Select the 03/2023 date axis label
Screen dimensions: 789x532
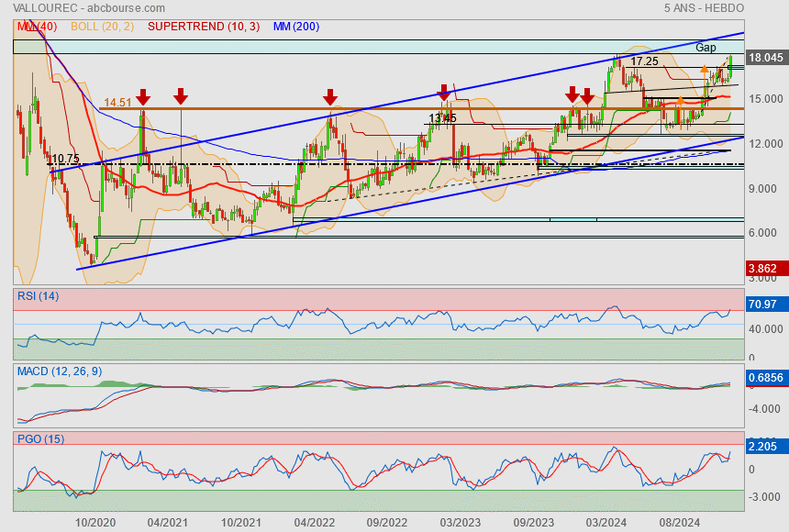click(x=461, y=523)
